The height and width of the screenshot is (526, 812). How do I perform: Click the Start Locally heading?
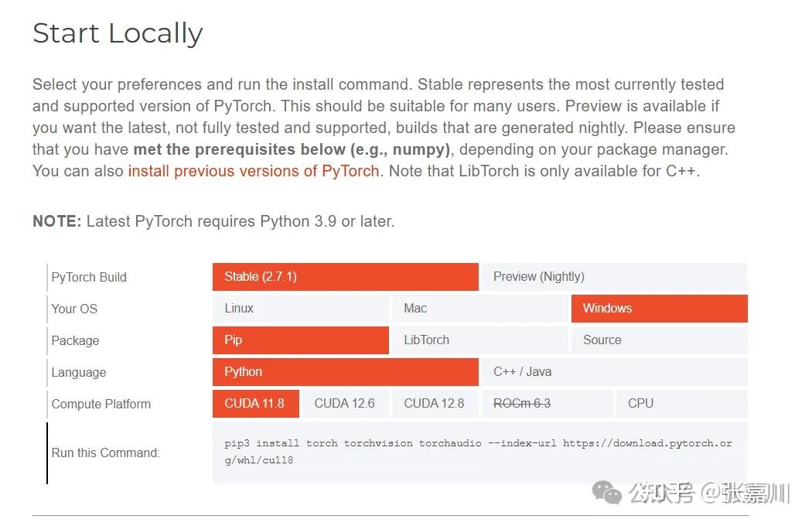pos(118,32)
